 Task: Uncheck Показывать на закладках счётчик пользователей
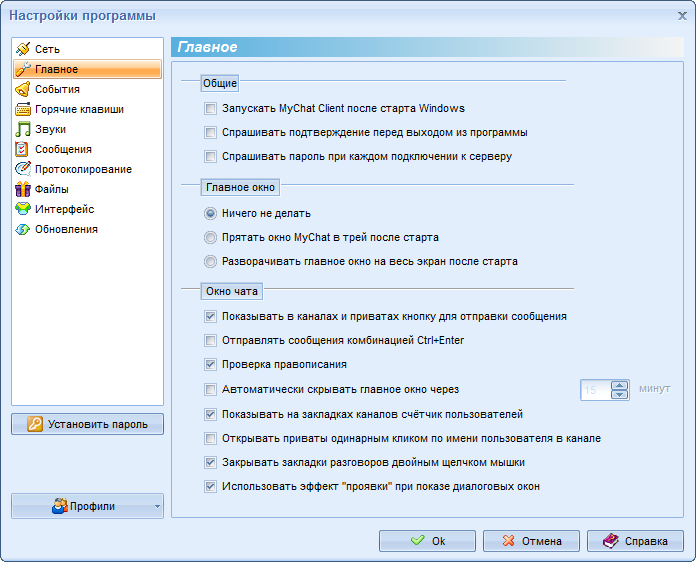coord(210,414)
